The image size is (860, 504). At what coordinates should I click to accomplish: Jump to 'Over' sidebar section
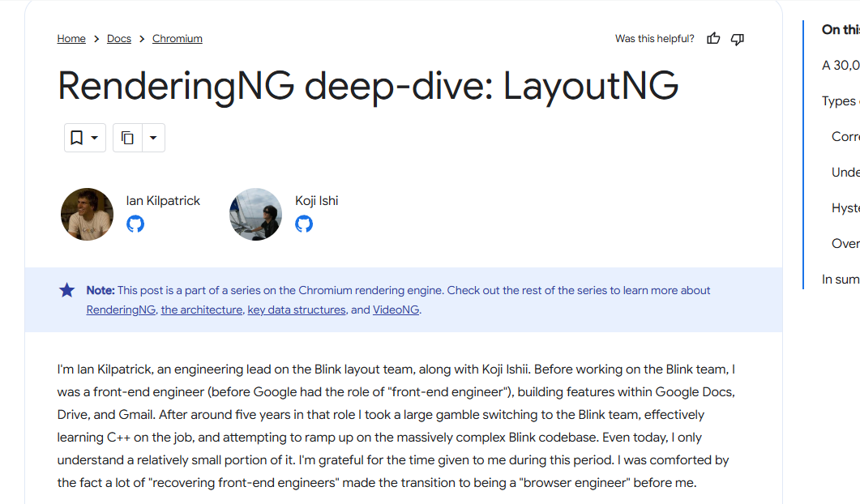845,244
